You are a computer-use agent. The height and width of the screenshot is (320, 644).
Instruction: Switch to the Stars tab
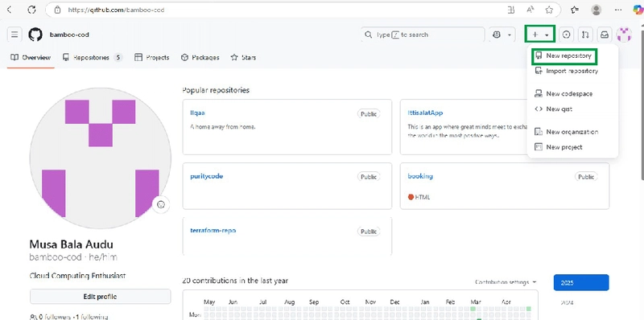pyautogui.click(x=243, y=57)
